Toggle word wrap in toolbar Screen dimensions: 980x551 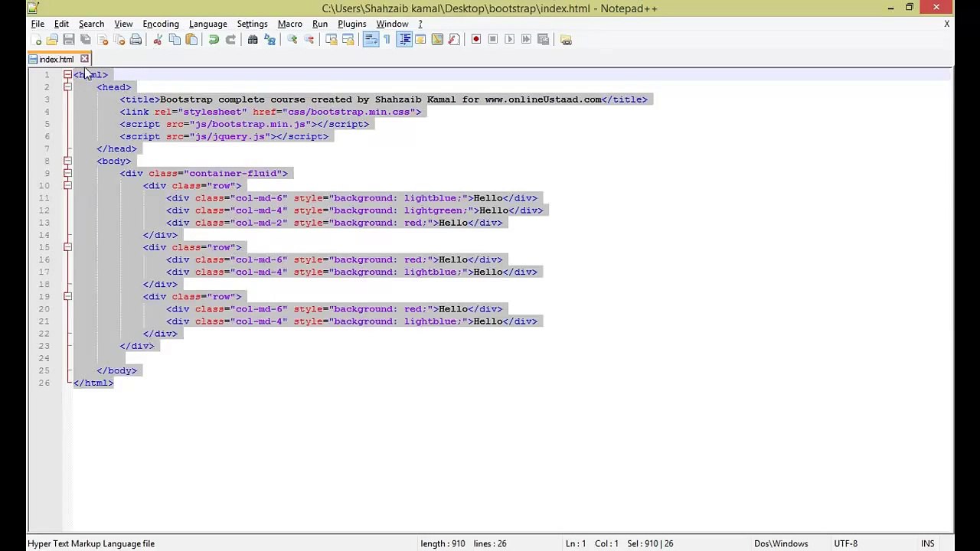tap(371, 40)
